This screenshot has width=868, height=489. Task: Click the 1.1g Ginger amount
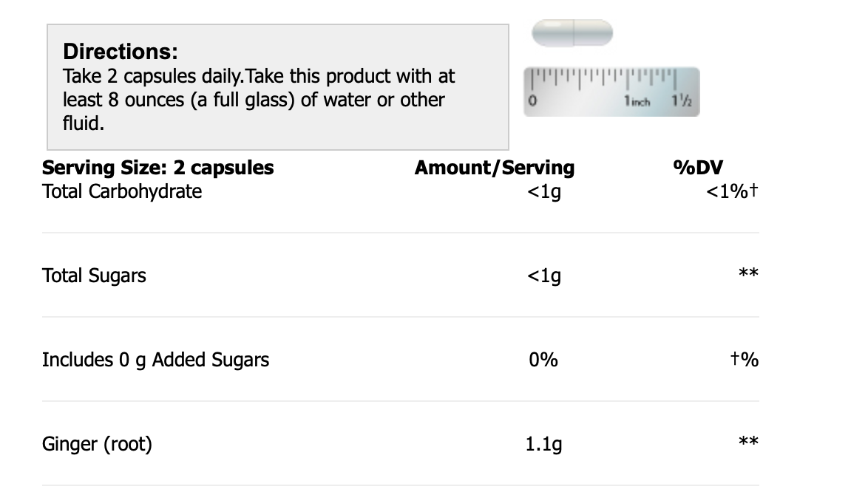tap(543, 444)
